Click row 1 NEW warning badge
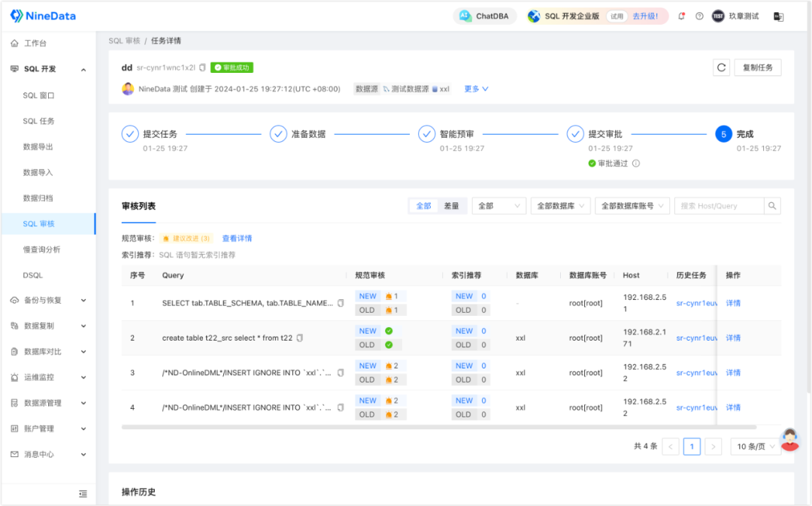The height and width of the screenshot is (506, 812). [x=392, y=296]
